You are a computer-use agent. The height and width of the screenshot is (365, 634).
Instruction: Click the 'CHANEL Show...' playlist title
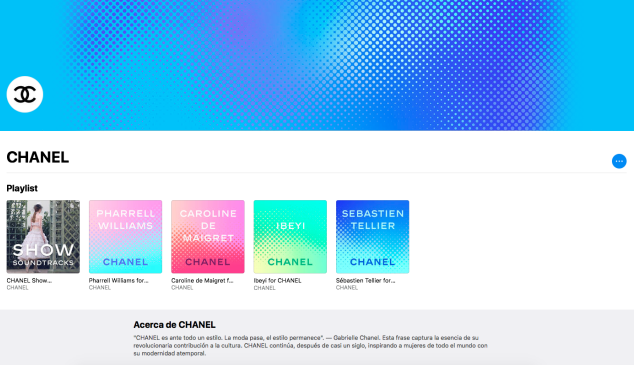click(x=29, y=281)
